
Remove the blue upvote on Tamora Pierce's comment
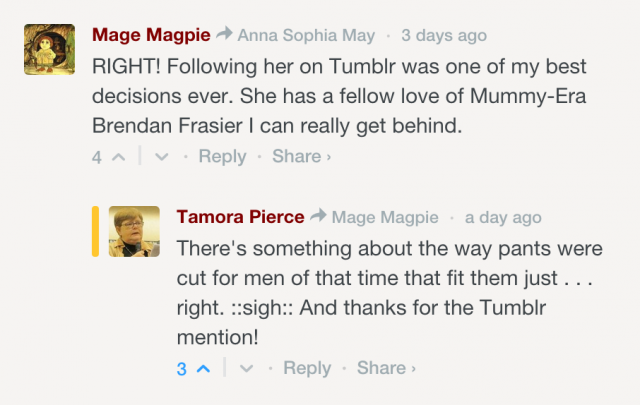(203, 369)
